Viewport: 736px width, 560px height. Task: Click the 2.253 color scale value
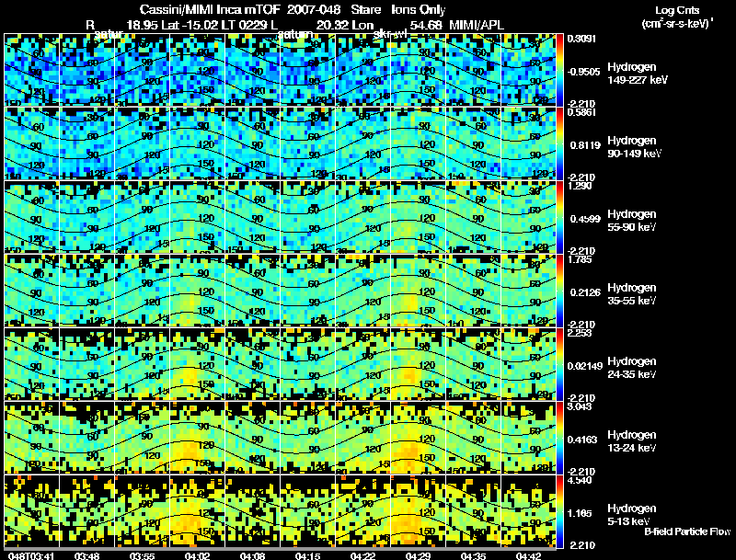pos(580,333)
